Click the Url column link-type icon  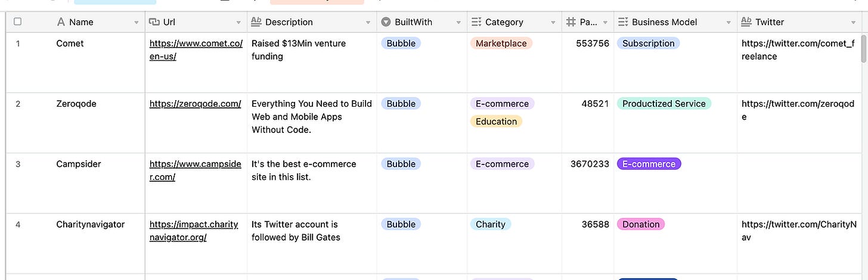[x=154, y=22]
